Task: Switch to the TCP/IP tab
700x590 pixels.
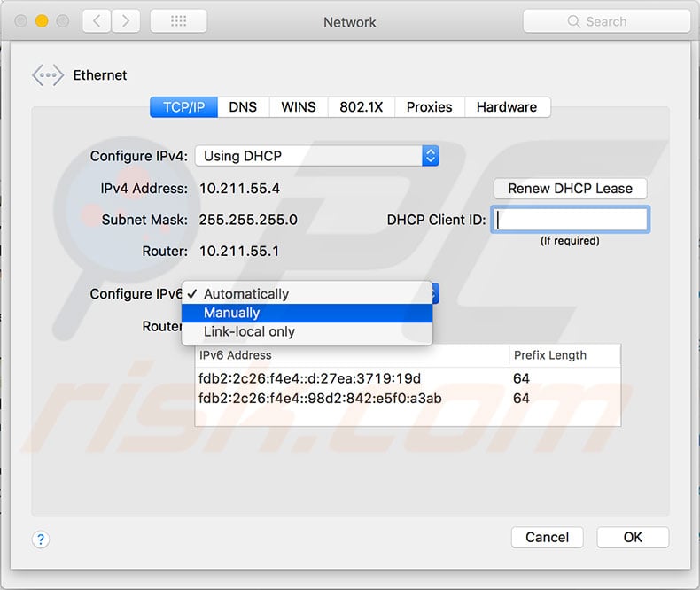Action: click(184, 107)
